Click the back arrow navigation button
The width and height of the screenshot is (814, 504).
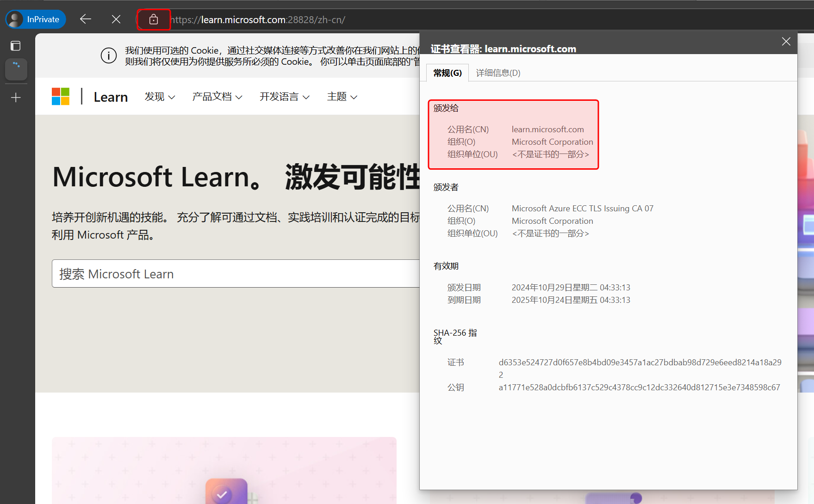coord(86,19)
